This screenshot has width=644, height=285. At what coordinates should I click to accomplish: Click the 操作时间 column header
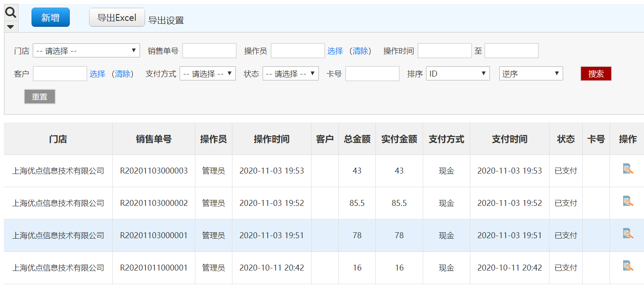pyautogui.click(x=272, y=139)
